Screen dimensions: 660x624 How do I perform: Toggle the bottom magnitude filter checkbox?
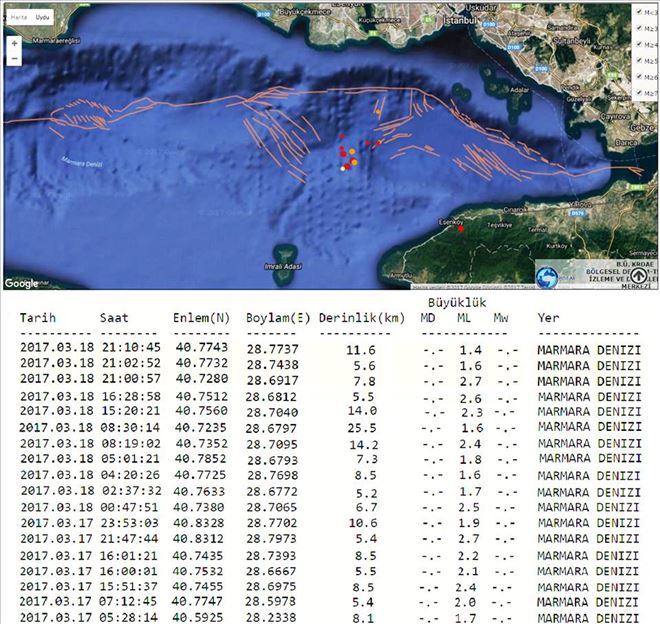coord(639,93)
